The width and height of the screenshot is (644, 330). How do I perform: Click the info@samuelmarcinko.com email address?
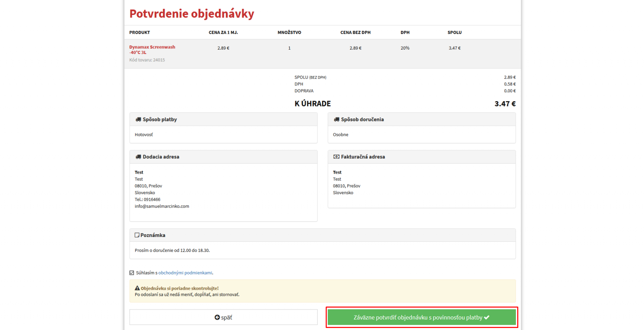coord(162,207)
